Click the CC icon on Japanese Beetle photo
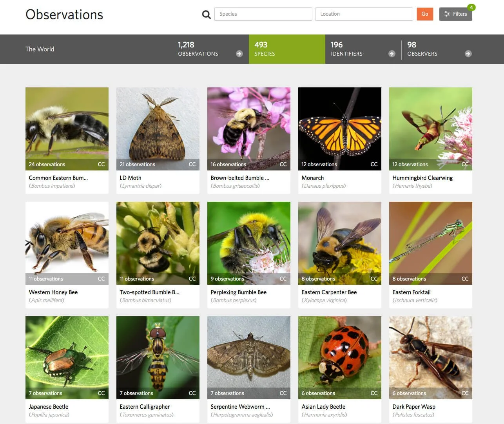The width and height of the screenshot is (504, 424). (x=101, y=393)
